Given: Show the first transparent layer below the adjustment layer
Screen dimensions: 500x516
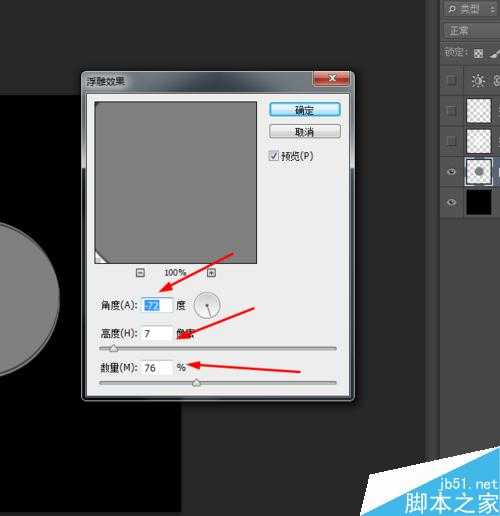Looking at the screenshot, I should [x=451, y=110].
